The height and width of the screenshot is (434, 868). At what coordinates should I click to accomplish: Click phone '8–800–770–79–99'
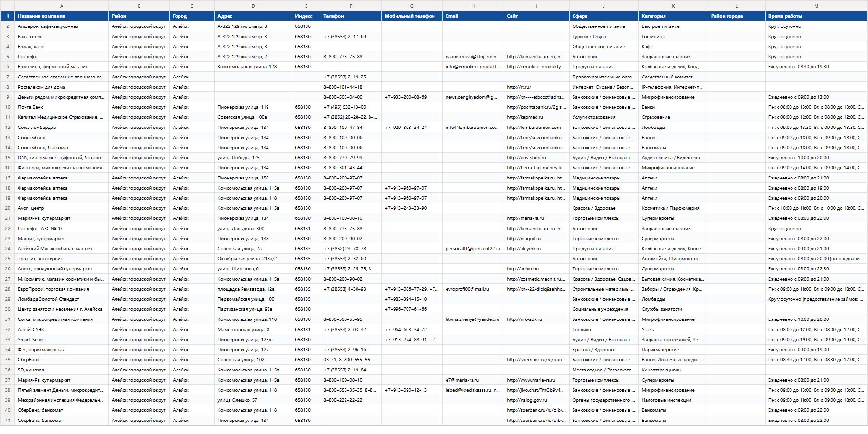pyautogui.click(x=351, y=158)
